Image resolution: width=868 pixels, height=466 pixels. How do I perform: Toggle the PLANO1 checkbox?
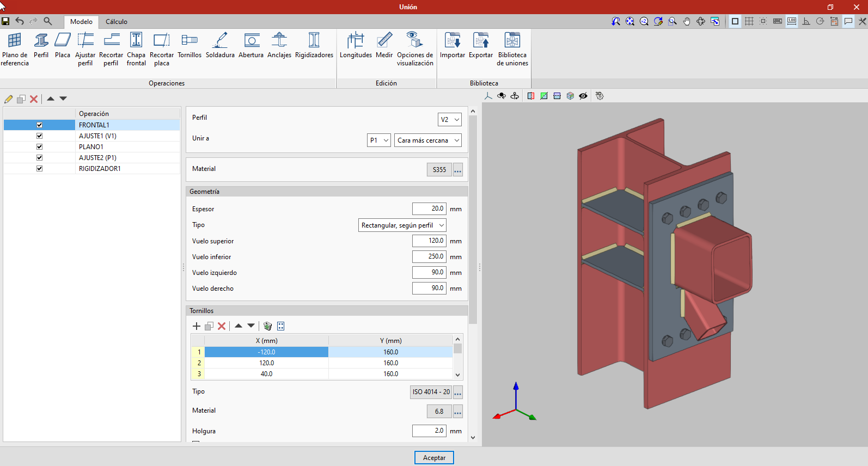point(39,146)
